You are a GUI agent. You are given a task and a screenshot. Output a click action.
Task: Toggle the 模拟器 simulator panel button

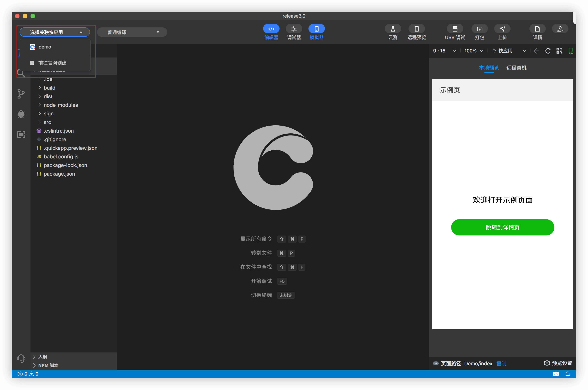pos(316,29)
